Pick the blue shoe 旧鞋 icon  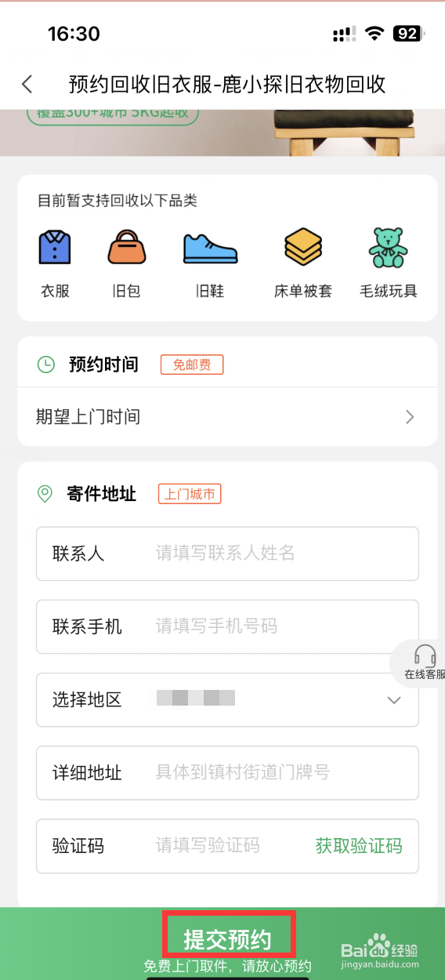pyautogui.click(x=210, y=248)
